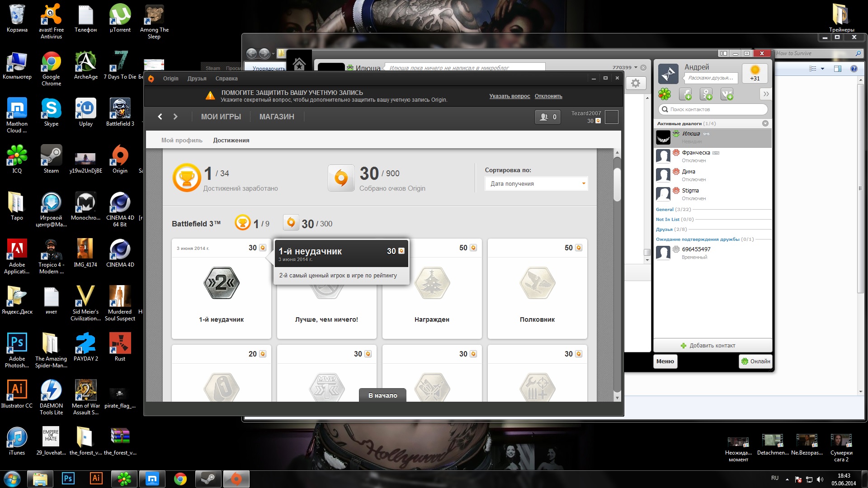Switch to the МАГАЗИН tab
Screen dimensions: 868x488
click(277, 117)
